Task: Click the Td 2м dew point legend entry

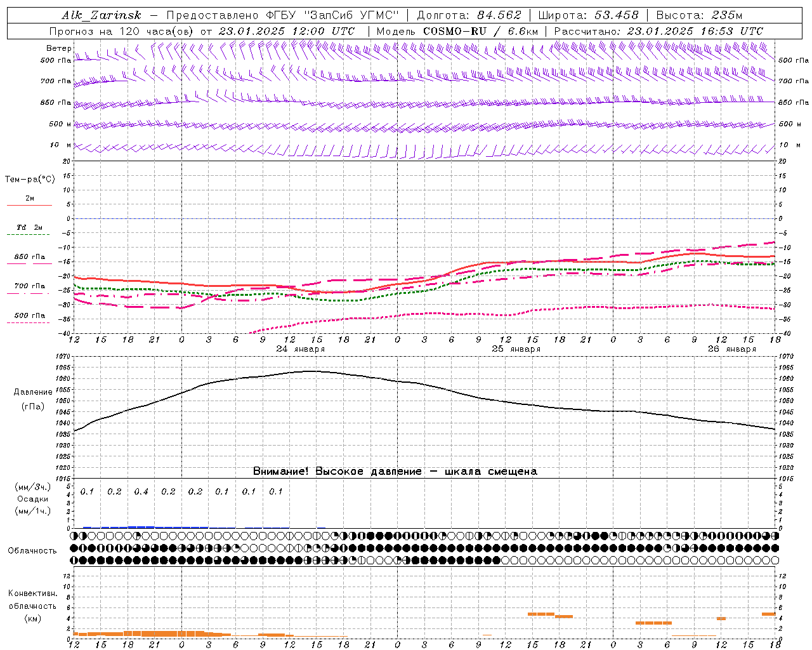Action: click(x=30, y=227)
